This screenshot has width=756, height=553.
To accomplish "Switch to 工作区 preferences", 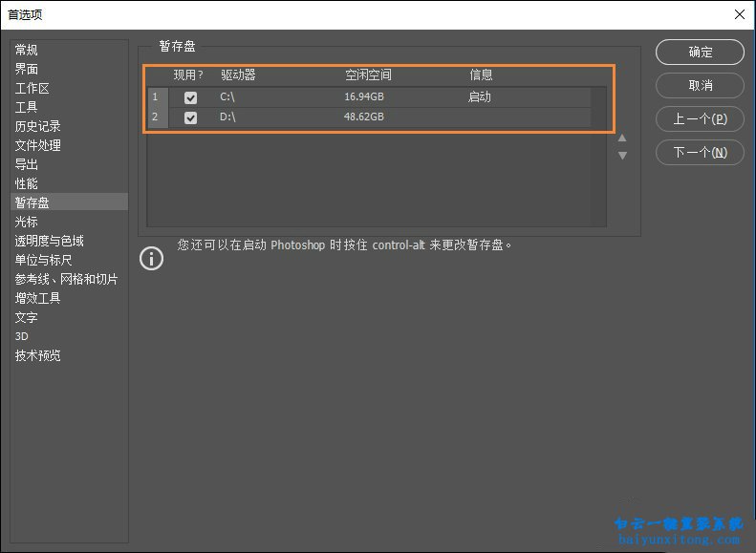I will 32,88.
